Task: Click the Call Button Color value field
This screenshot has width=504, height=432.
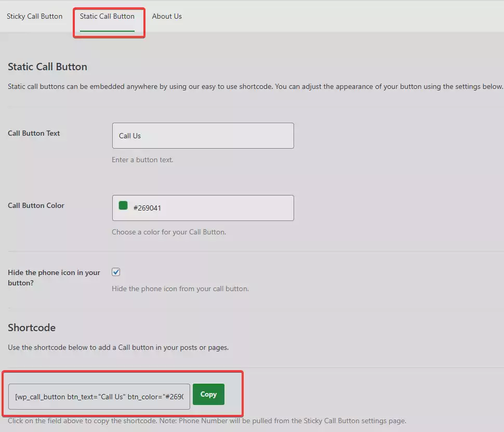Action: 203,208
